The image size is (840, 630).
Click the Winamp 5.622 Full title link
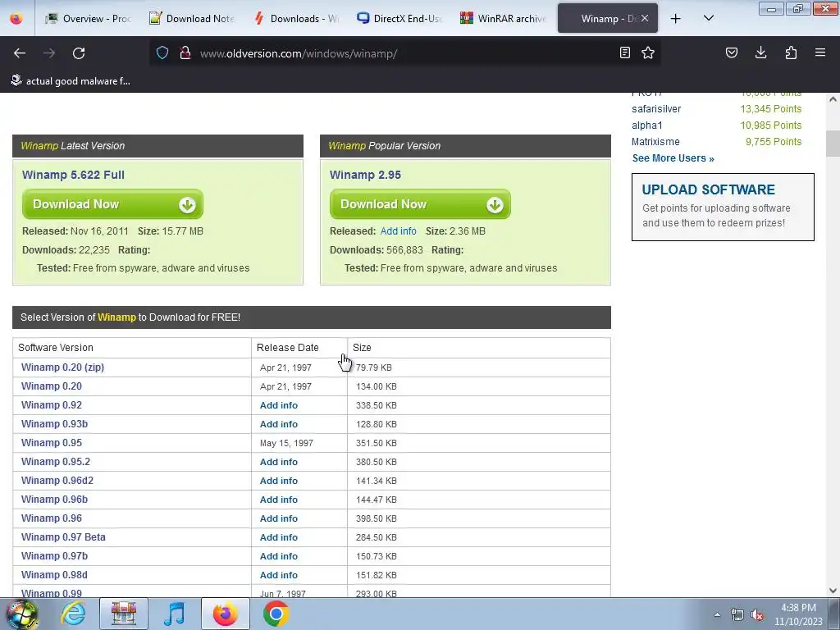point(73,175)
